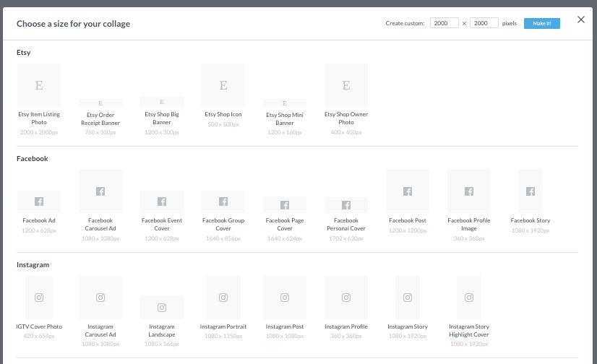The height and width of the screenshot is (364, 597).
Task: Select the Facebook Profile Image size
Action: point(469,191)
